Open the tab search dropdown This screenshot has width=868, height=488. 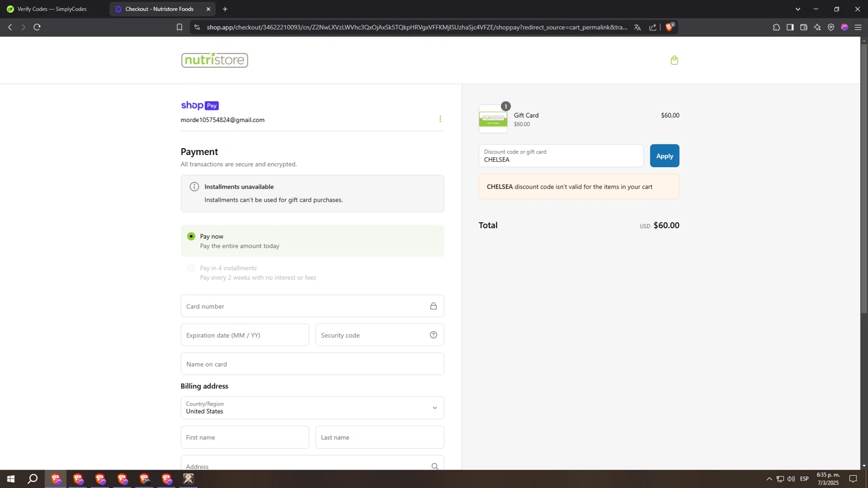[797, 9]
